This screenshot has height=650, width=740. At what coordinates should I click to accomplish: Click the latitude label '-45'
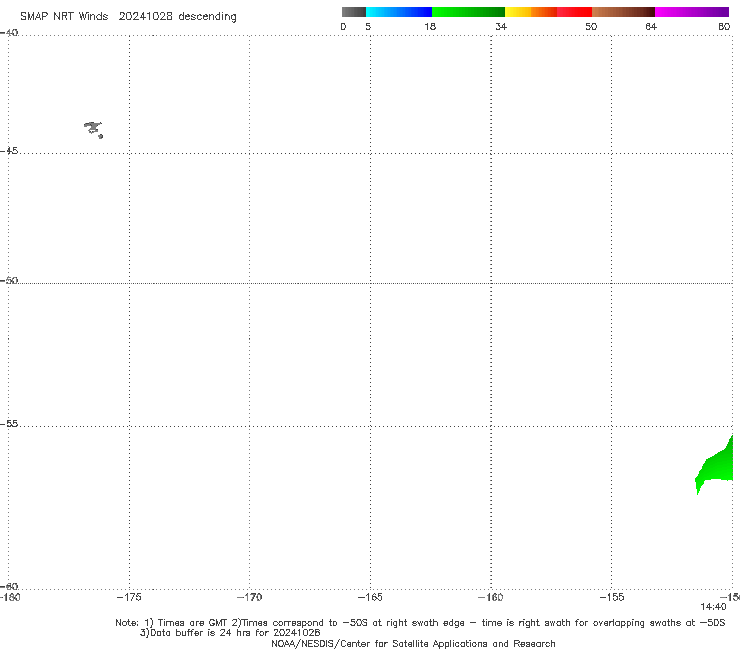[9, 151]
